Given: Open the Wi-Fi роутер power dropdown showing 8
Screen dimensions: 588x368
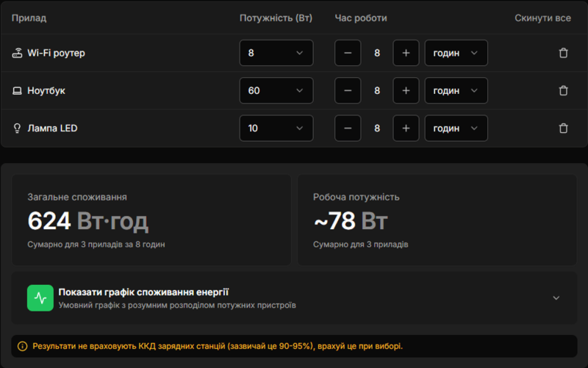Looking at the screenshot, I should coord(276,53).
